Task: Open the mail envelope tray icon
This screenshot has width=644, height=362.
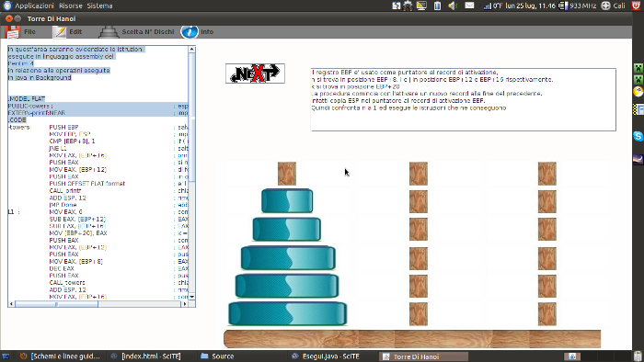Action: click(x=469, y=6)
